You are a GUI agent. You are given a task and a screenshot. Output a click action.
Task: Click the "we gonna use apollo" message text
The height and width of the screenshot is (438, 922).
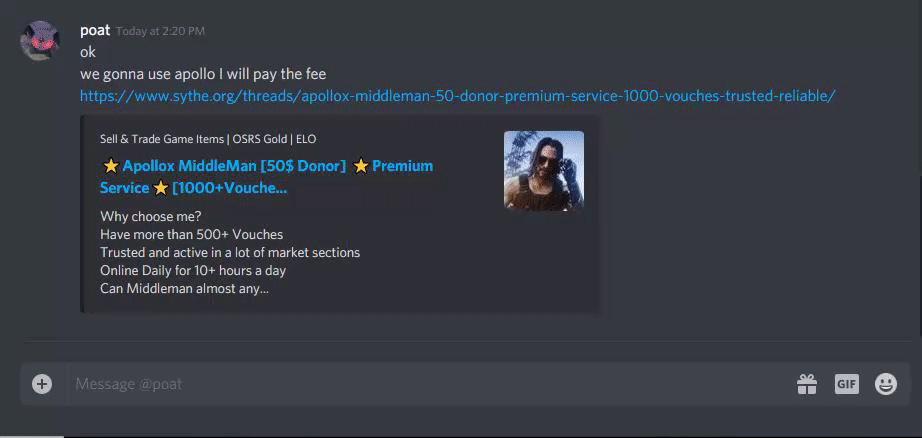pyautogui.click(x=203, y=75)
